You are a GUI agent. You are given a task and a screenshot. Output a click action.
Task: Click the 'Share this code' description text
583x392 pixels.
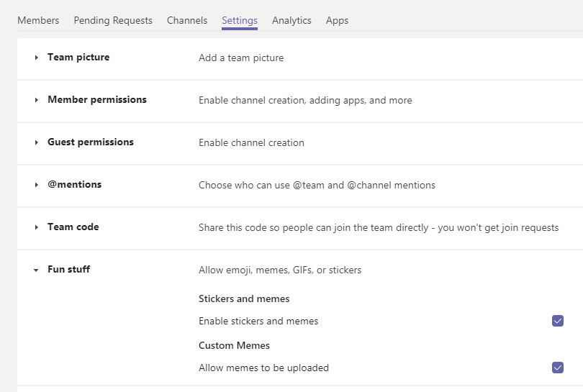click(x=379, y=228)
